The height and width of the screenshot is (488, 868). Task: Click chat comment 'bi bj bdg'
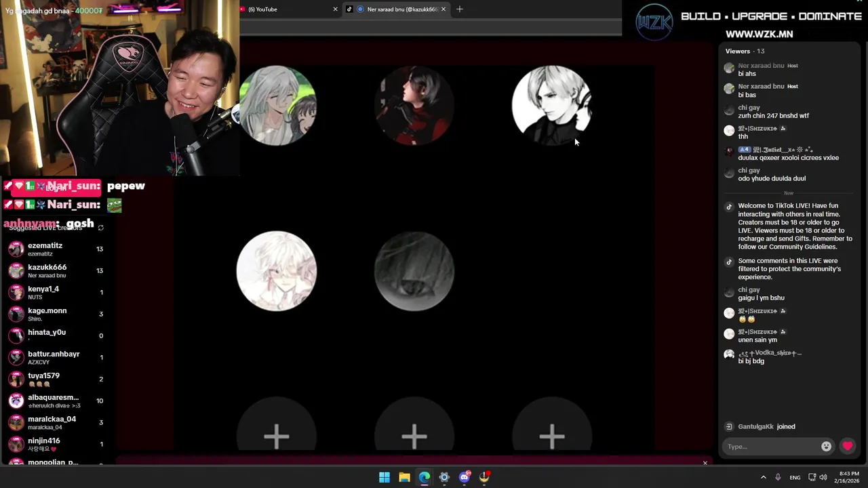(751, 361)
